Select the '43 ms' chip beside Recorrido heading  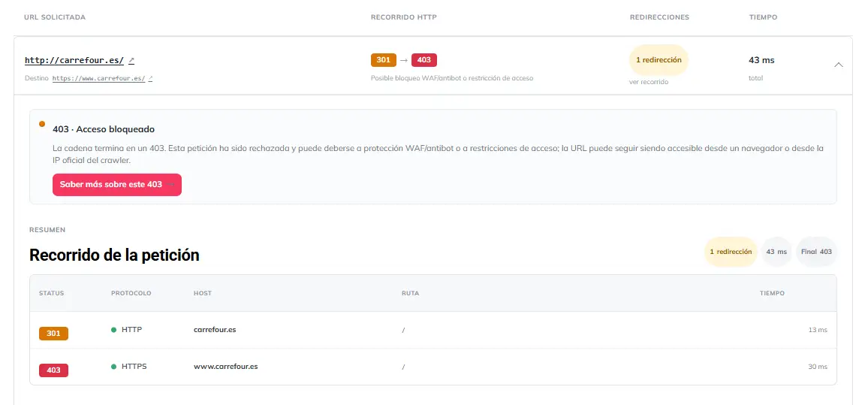tap(776, 252)
